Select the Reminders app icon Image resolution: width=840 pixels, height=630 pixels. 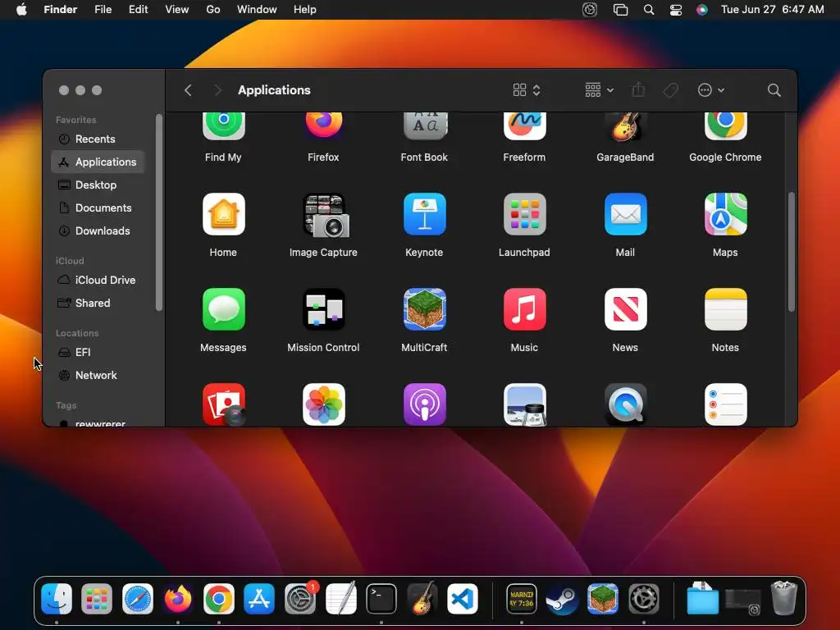click(x=725, y=404)
